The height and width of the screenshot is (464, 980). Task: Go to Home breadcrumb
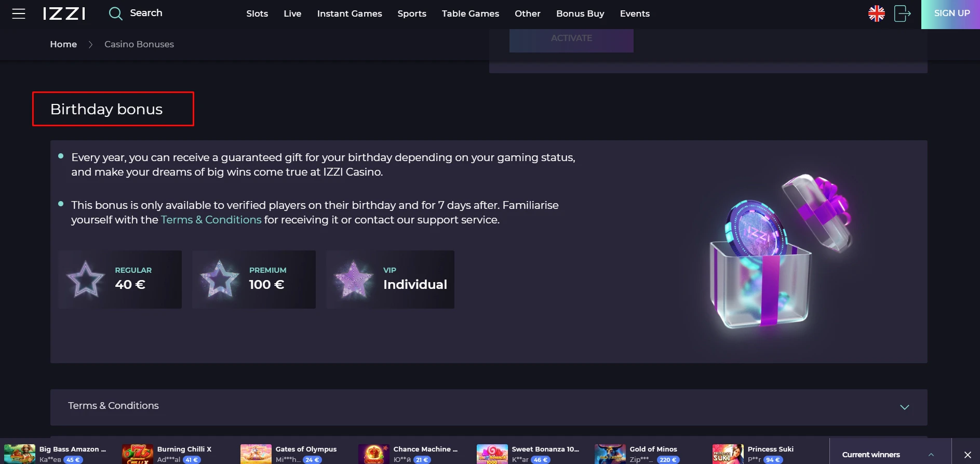pos(63,44)
